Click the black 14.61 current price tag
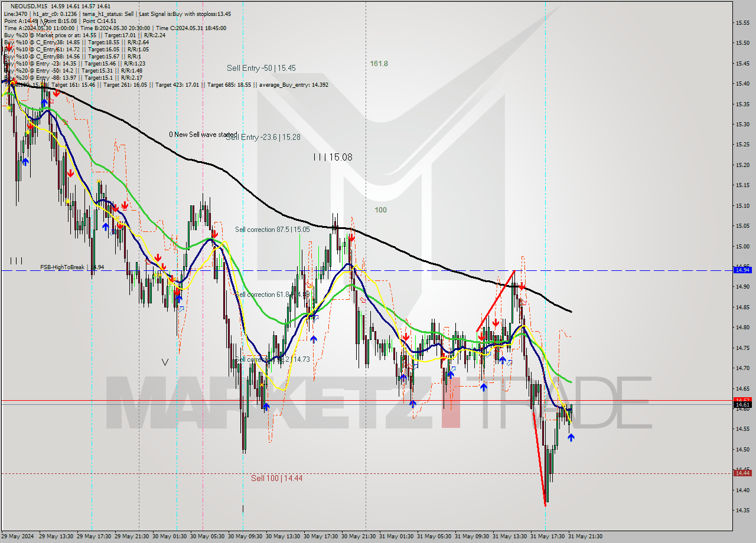The width and height of the screenshot is (756, 543). tap(742, 404)
